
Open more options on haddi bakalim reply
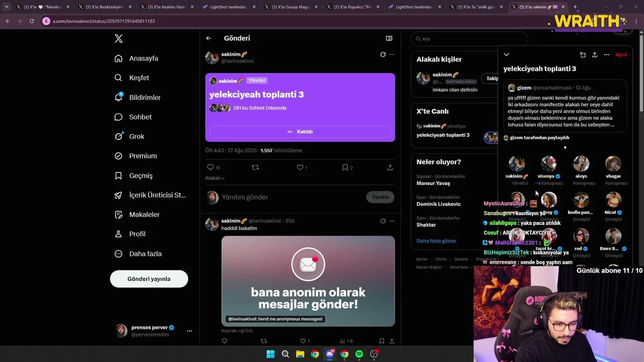point(392,221)
